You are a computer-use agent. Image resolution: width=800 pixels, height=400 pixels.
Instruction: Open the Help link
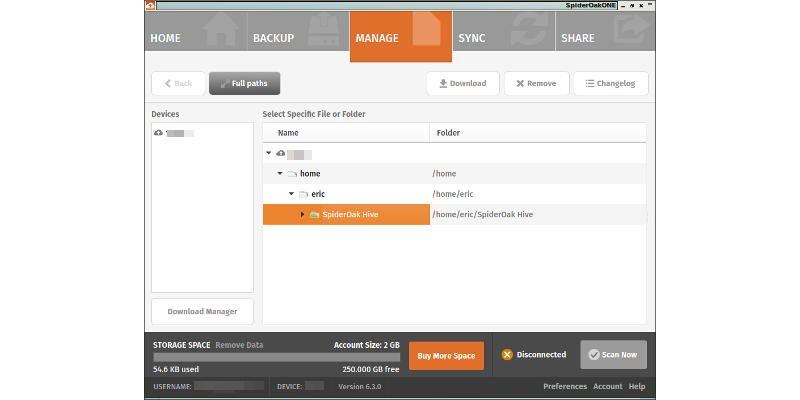(637, 387)
